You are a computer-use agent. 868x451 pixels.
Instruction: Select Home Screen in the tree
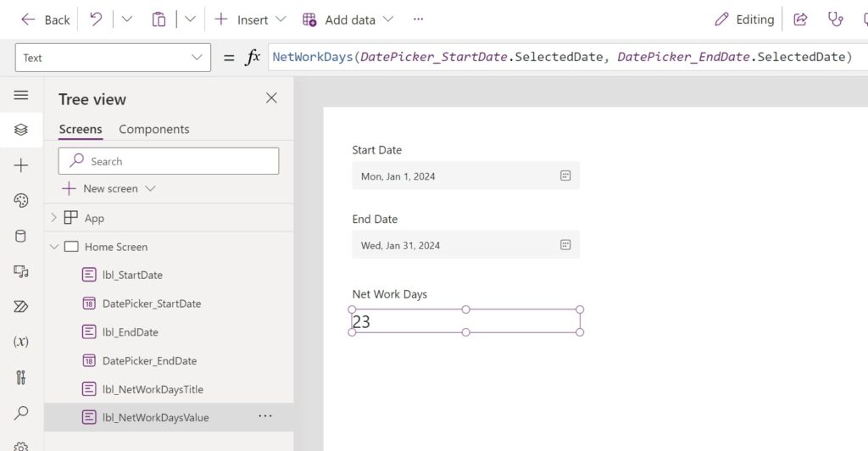click(115, 247)
